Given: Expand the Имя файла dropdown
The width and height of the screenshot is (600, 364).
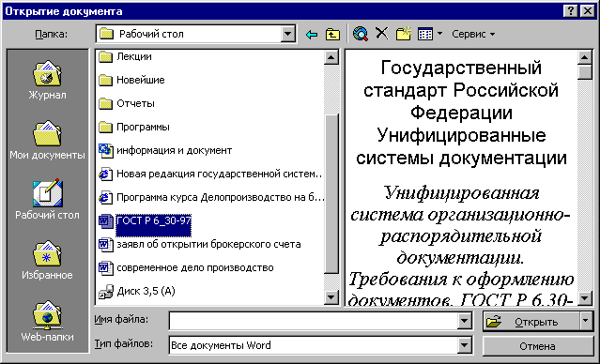Looking at the screenshot, I should tap(464, 321).
